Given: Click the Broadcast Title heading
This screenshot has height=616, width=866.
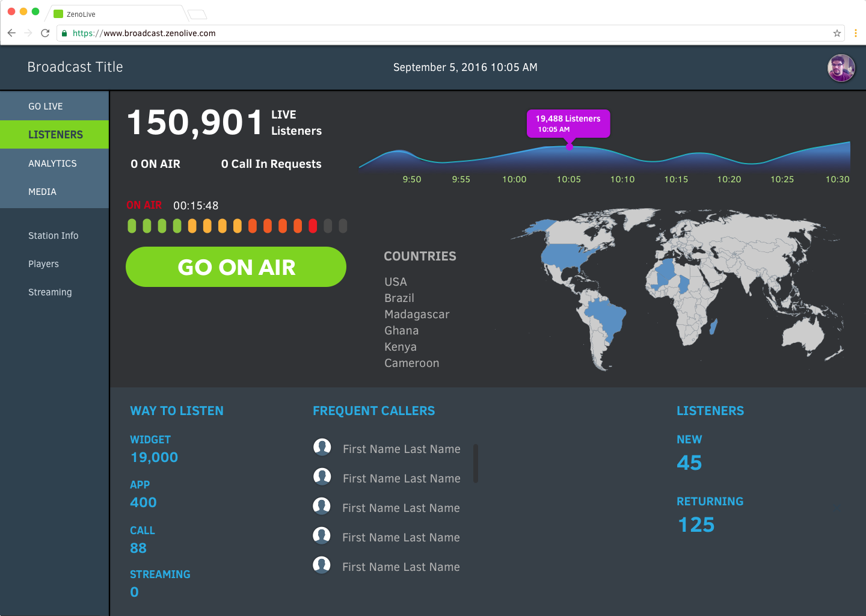Looking at the screenshot, I should (x=75, y=67).
